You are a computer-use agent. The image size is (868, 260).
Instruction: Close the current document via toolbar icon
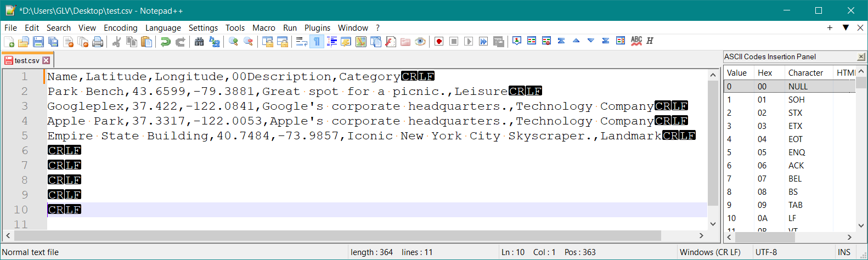pos(68,42)
